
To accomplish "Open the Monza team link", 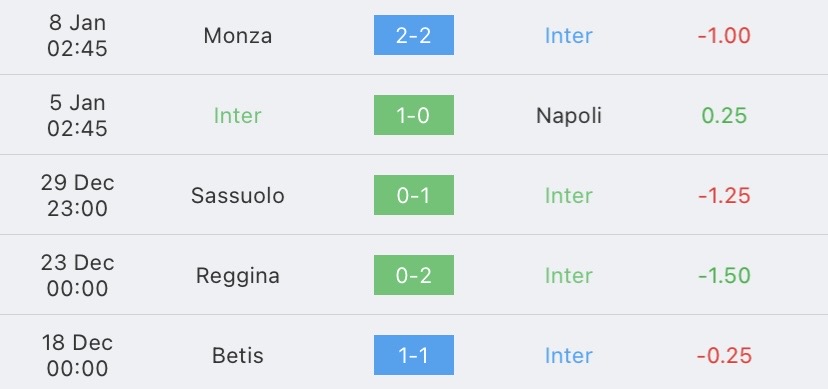I will 238,35.
